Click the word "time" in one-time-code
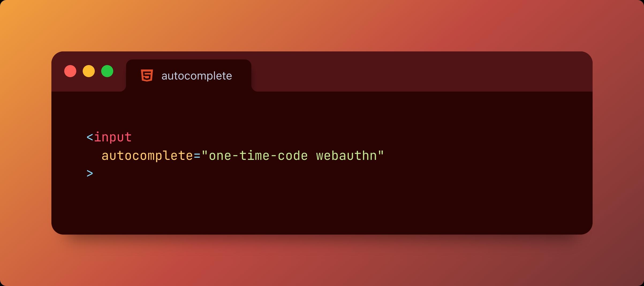Image resolution: width=644 pixels, height=286 pixels. click(x=254, y=156)
